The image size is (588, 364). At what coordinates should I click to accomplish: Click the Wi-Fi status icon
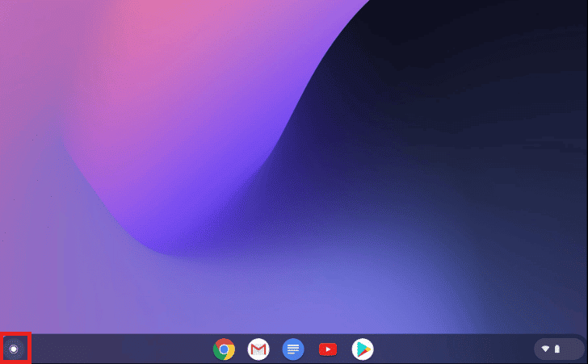click(545, 349)
